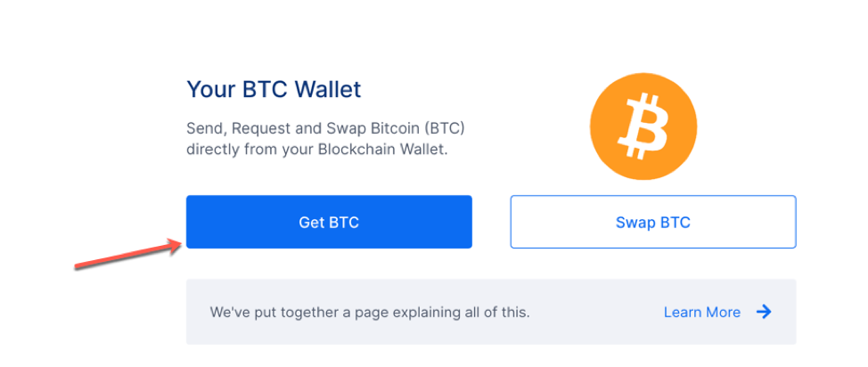Buy Bitcoin using the solid blue button
868x367 pixels.
tap(329, 222)
